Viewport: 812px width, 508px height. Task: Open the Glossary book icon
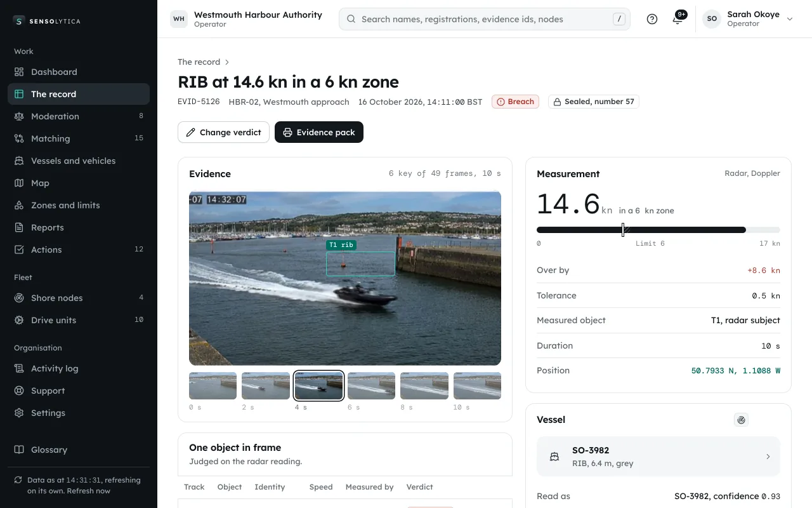tap(19, 450)
